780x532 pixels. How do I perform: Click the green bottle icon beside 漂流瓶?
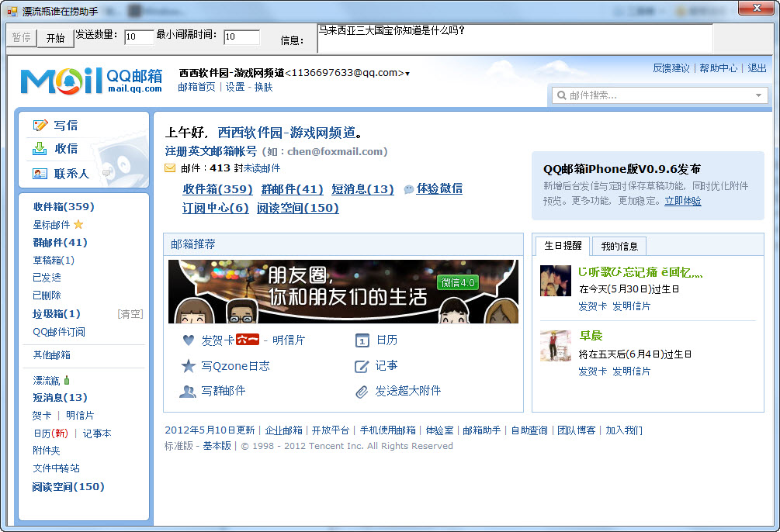67,380
